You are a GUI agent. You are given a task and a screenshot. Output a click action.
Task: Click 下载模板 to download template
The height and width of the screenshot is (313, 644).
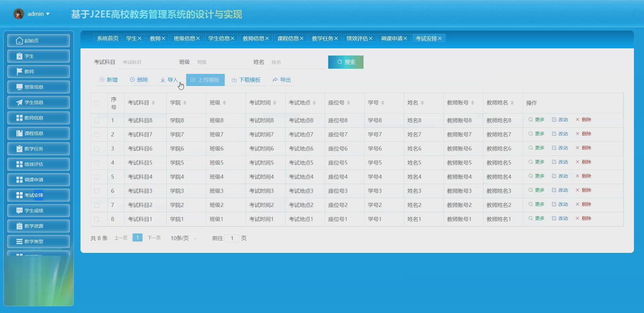246,80
